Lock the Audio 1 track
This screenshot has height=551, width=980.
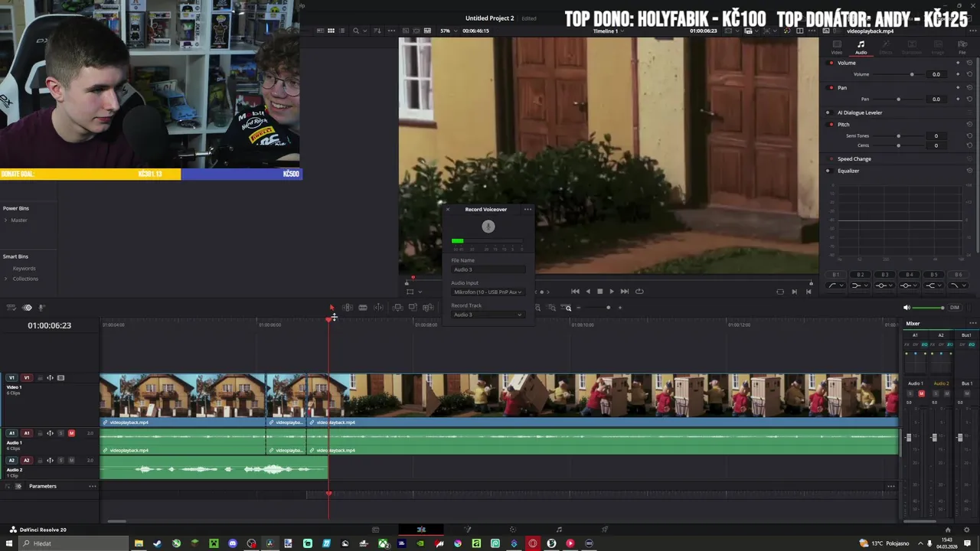tap(40, 433)
